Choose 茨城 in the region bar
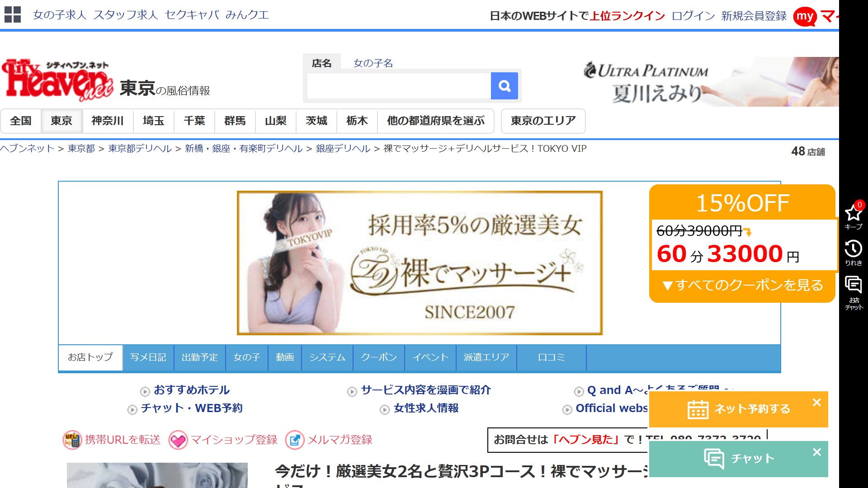 (316, 121)
